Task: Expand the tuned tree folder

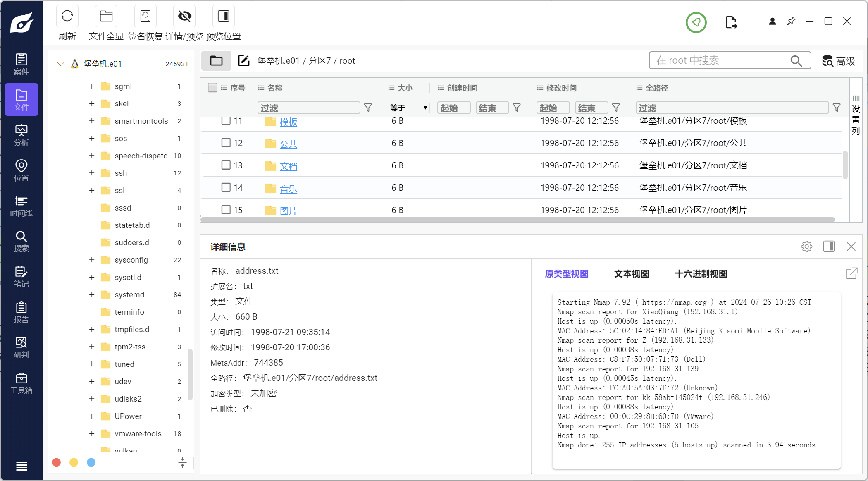Action: click(x=92, y=364)
